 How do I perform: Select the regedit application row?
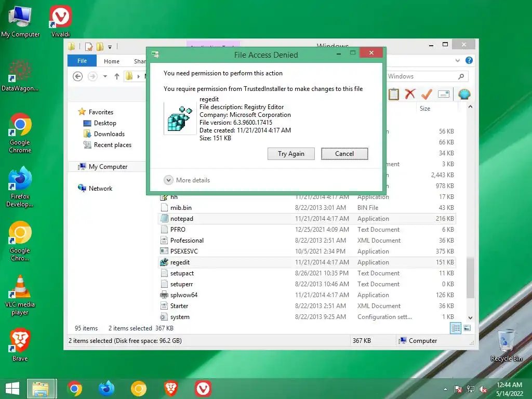click(x=307, y=262)
